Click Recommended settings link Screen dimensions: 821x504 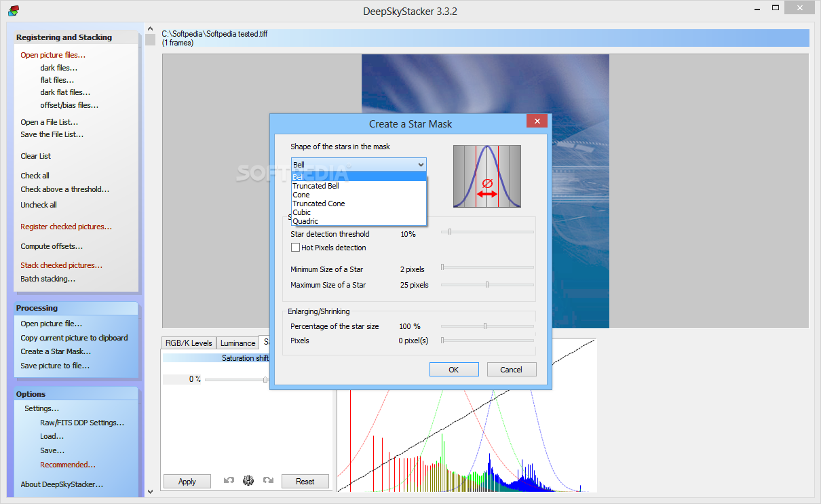68,465
